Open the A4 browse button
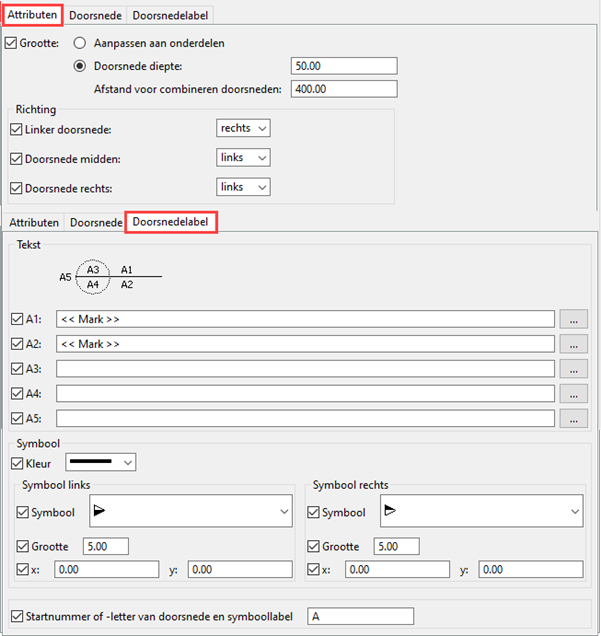 [573, 393]
